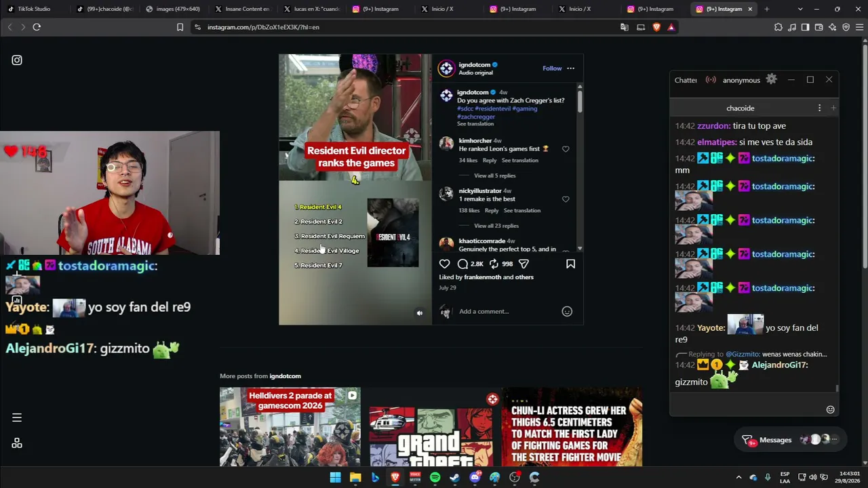The height and width of the screenshot is (488, 868).
Task: Open the Grand Theft Auto post thumbnail
Action: tap(431, 427)
